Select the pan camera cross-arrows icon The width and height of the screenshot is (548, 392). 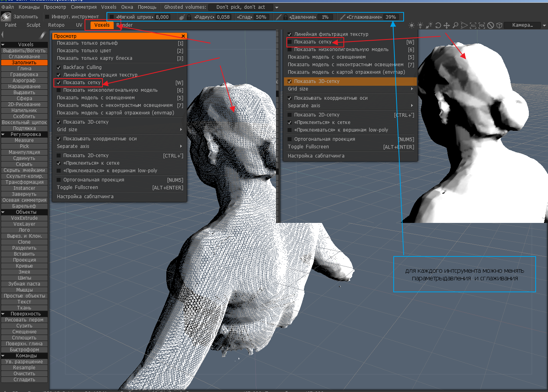coord(447,25)
